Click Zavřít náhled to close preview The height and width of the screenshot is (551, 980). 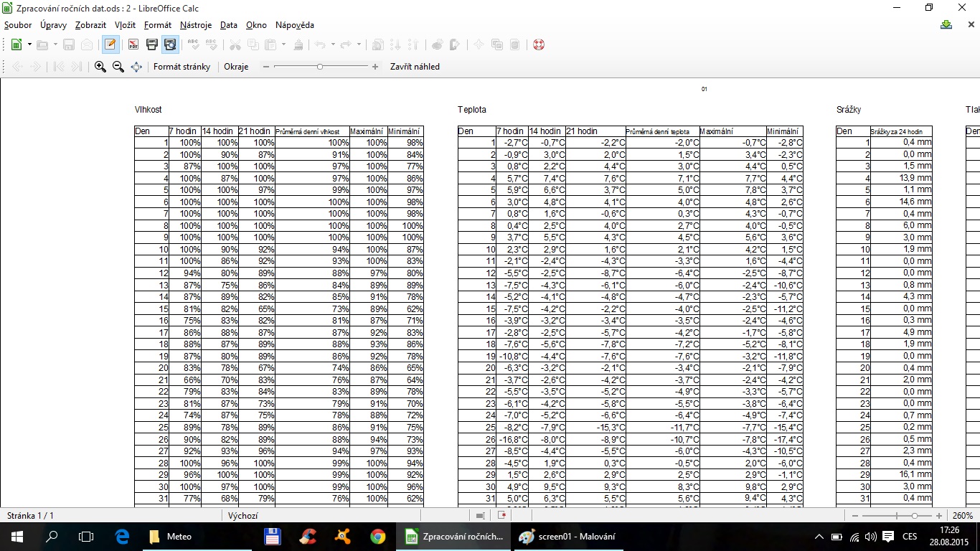(415, 67)
